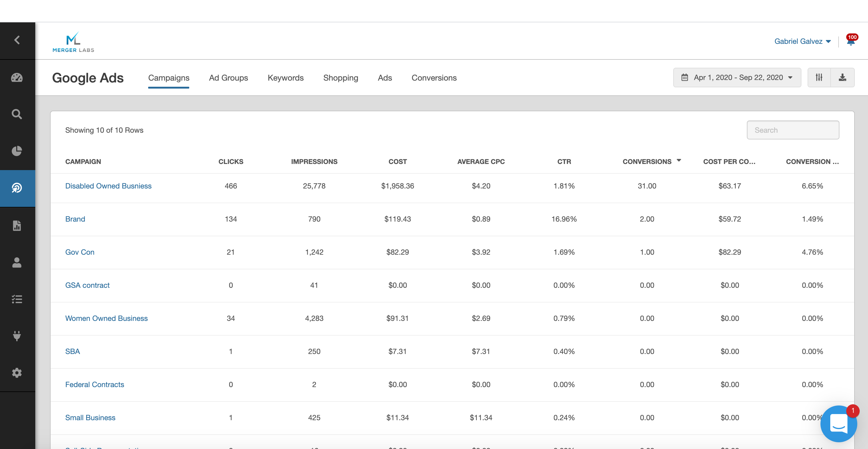Sort by the CLICKS column header
The image size is (868, 449).
tap(231, 162)
